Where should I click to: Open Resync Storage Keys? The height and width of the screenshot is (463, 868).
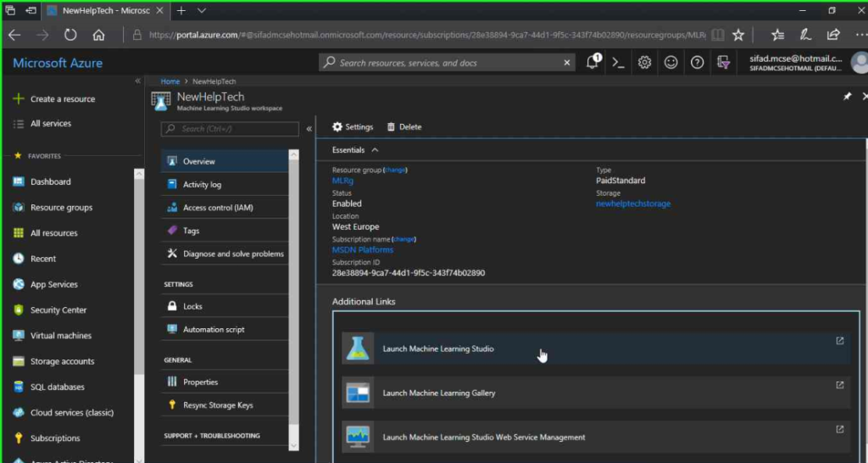pos(224,405)
